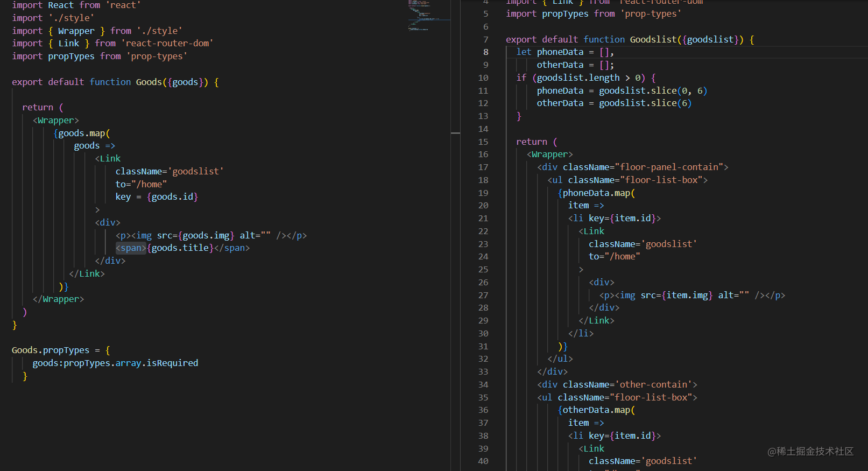868x471 pixels.
Task: Select the 'Goodslist' function name
Action: [653, 39]
